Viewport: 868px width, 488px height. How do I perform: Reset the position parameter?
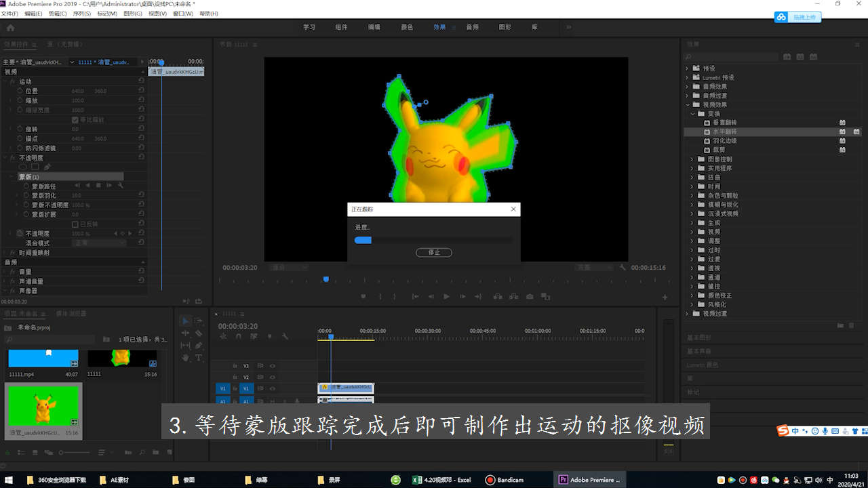pyautogui.click(x=141, y=91)
